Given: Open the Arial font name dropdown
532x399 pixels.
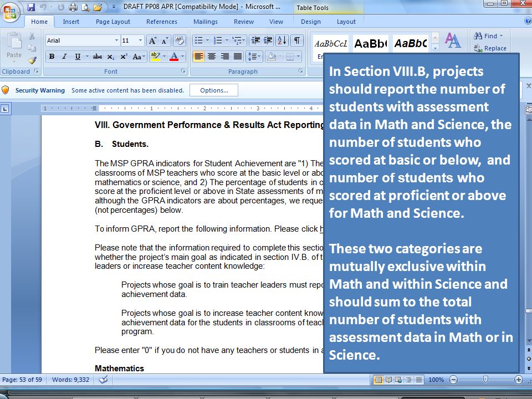Looking at the screenshot, I should pos(116,40).
